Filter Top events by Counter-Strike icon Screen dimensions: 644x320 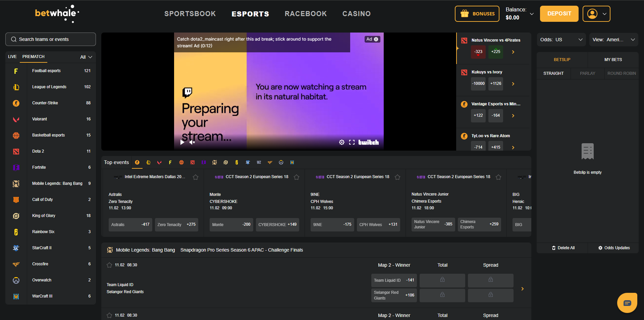pos(137,162)
